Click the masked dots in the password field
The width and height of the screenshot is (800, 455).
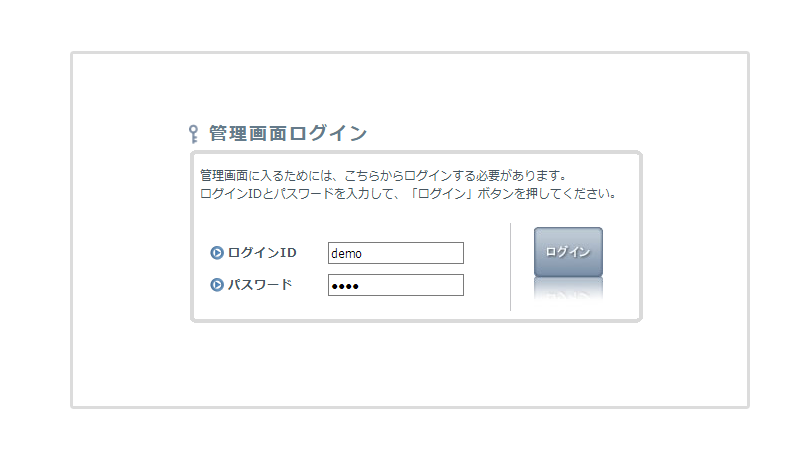tap(345, 287)
